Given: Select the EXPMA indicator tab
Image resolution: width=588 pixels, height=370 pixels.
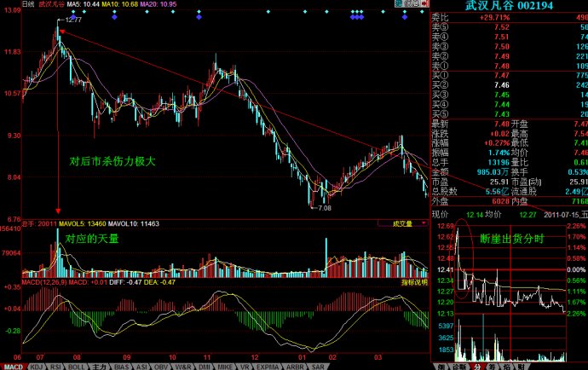Looking at the screenshot, I should coord(268,367).
